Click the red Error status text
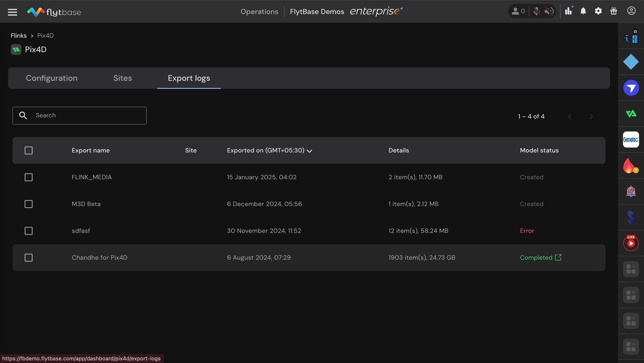644x363 pixels. [x=527, y=231]
